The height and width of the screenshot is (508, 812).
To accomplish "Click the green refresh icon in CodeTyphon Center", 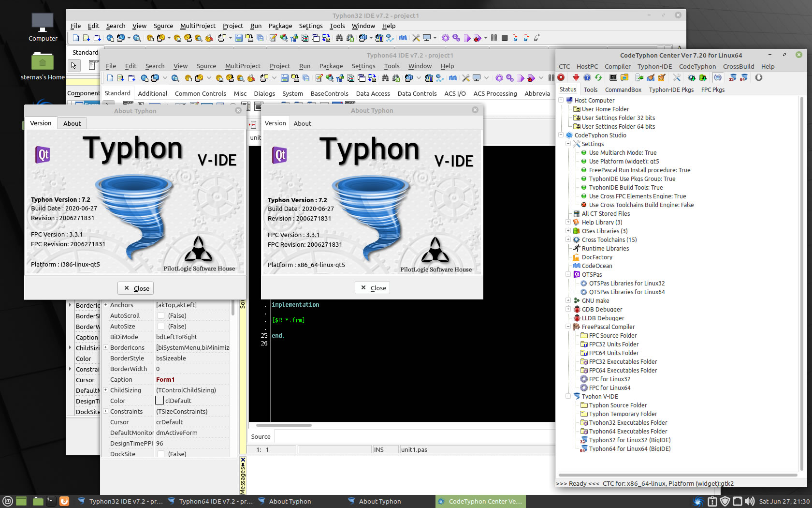I will (598, 77).
